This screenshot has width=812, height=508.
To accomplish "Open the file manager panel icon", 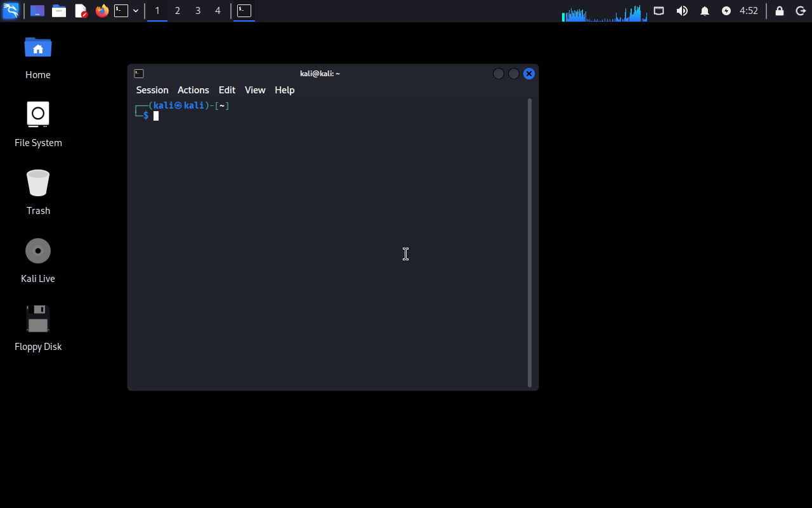I will pos(59,11).
